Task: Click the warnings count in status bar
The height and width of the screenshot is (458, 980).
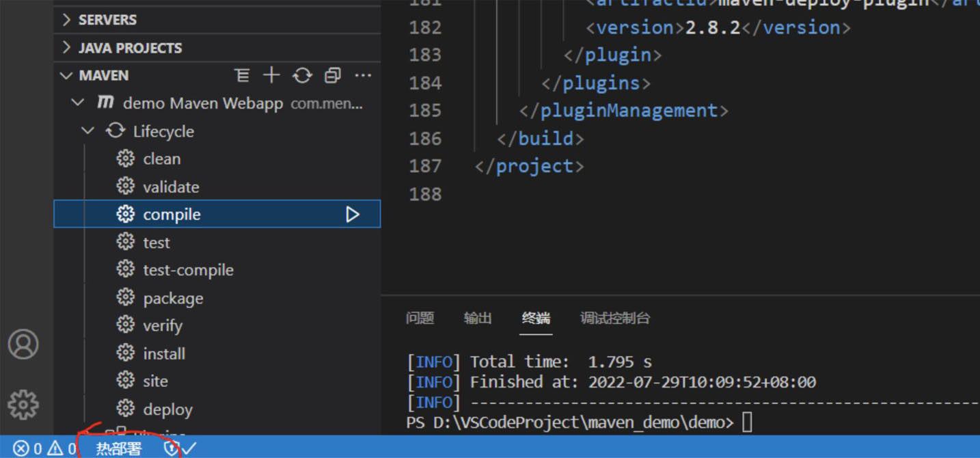Action: click(62, 449)
